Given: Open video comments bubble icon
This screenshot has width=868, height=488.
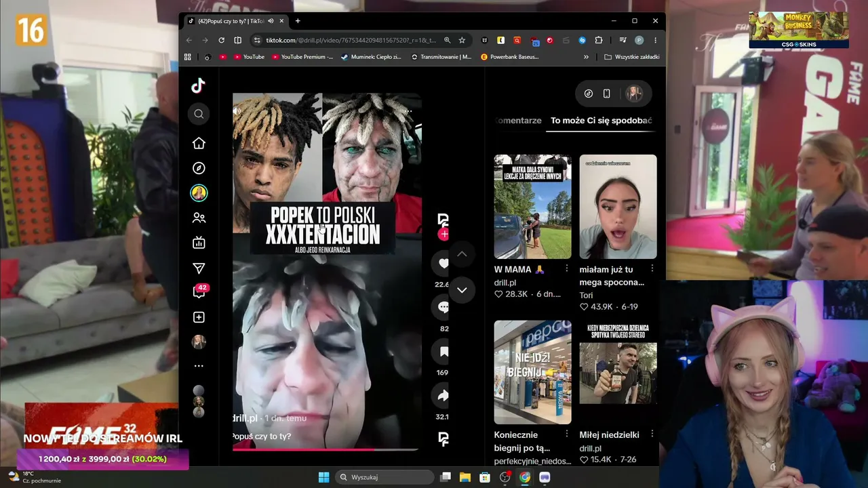Looking at the screenshot, I should click(x=443, y=308).
